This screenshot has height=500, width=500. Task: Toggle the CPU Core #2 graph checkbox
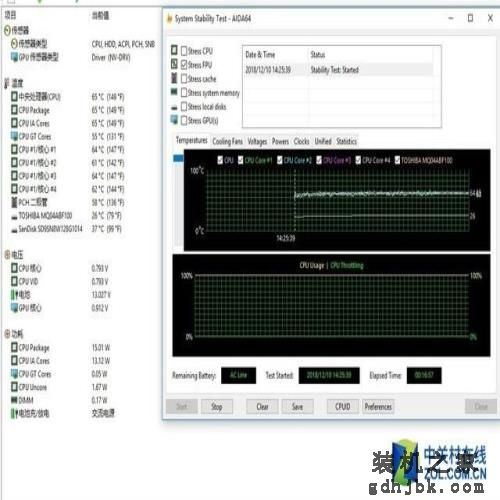pos(280,160)
